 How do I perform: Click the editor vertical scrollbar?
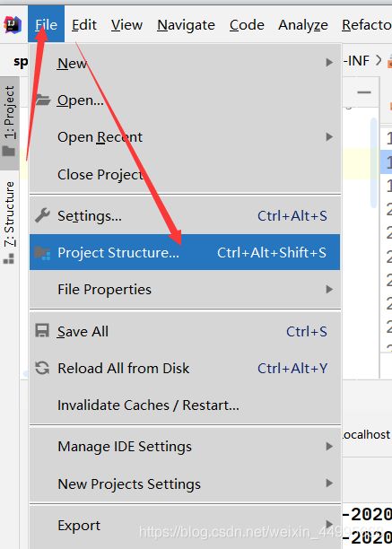374,162
